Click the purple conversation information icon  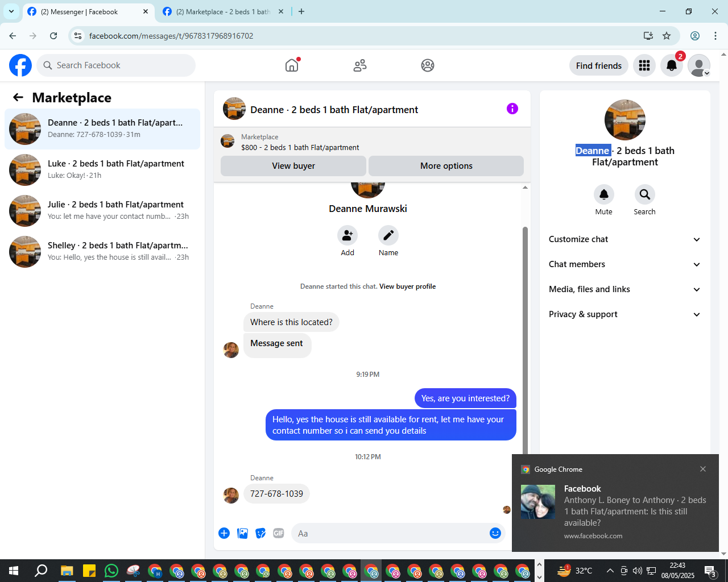click(x=512, y=109)
